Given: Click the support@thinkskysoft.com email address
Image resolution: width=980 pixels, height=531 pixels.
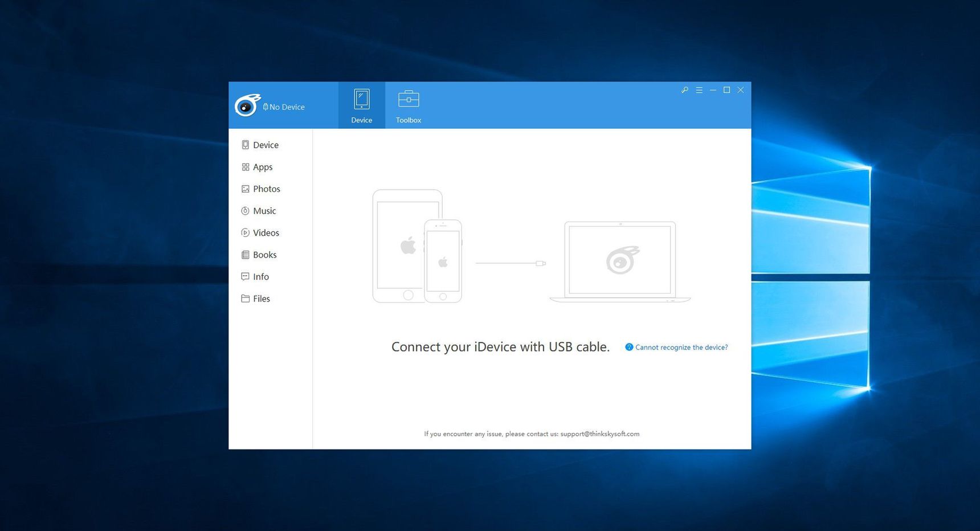Looking at the screenshot, I should 600,434.
